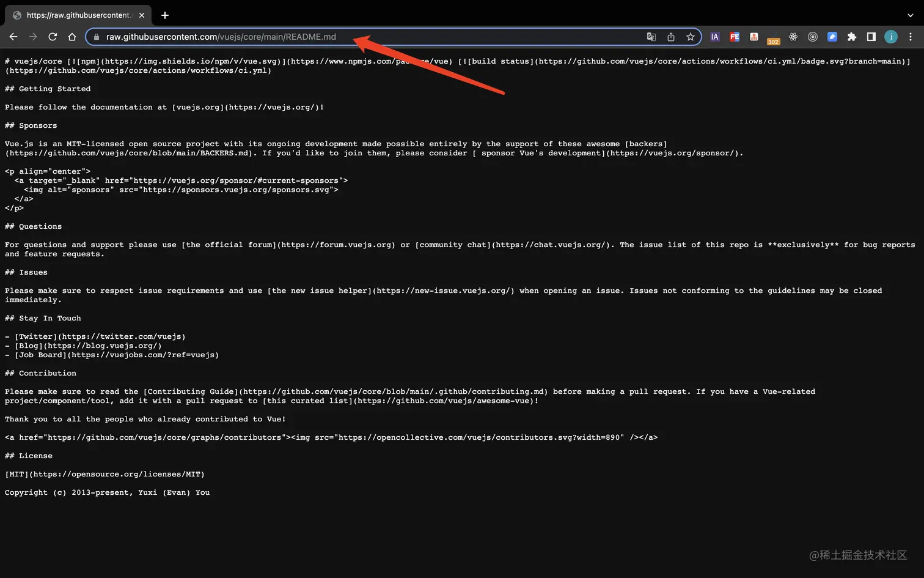Translate this page with the translate icon
924x578 pixels.
click(651, 37)
